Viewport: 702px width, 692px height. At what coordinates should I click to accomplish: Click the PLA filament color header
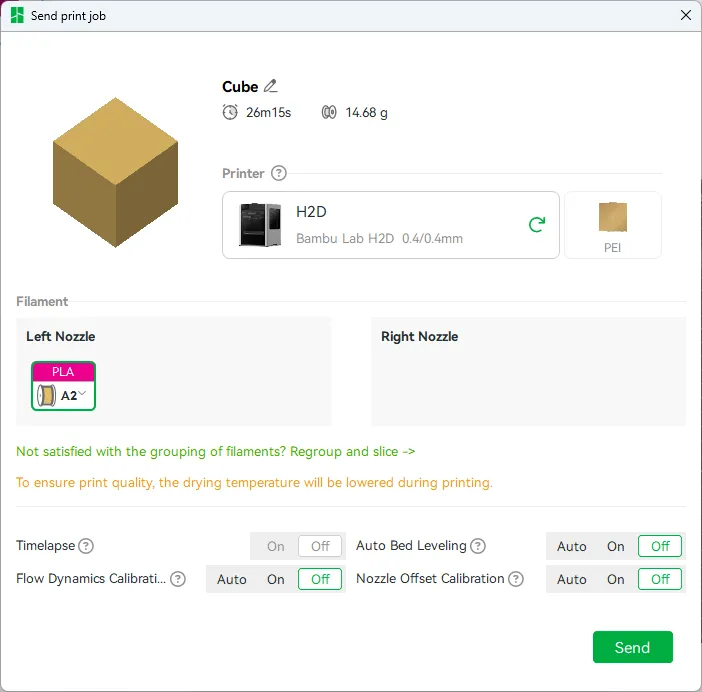pos(63,372)
